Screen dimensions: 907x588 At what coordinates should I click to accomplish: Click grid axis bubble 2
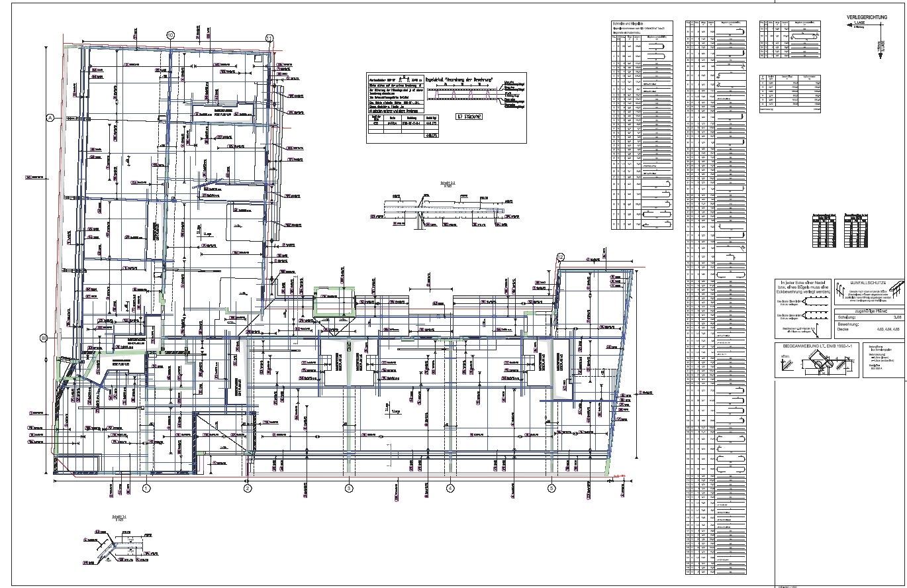tap(248, 488)
